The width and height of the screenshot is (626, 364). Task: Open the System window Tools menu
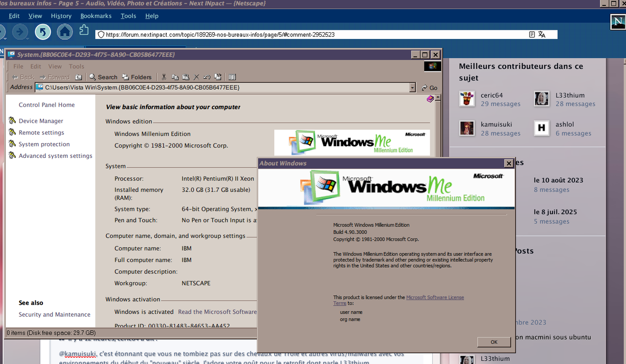click(x=76, y=66)
